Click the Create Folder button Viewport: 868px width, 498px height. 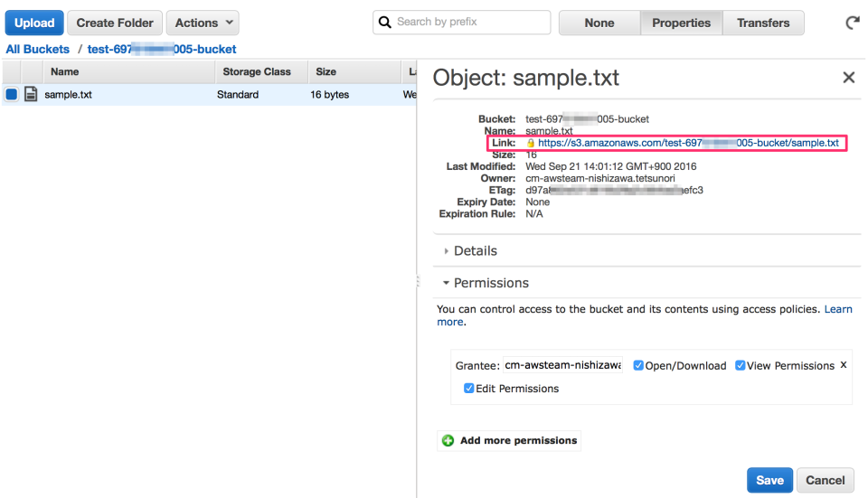(115, 23)
